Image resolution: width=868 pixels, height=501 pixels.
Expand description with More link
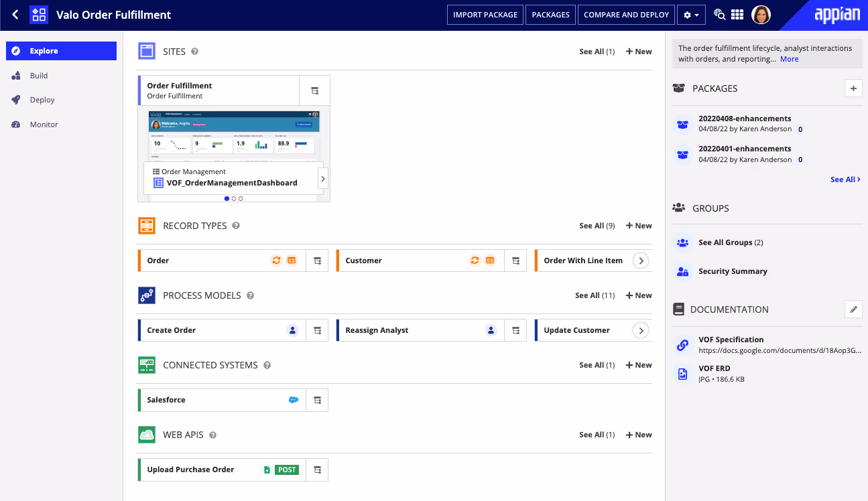(789, 59)
